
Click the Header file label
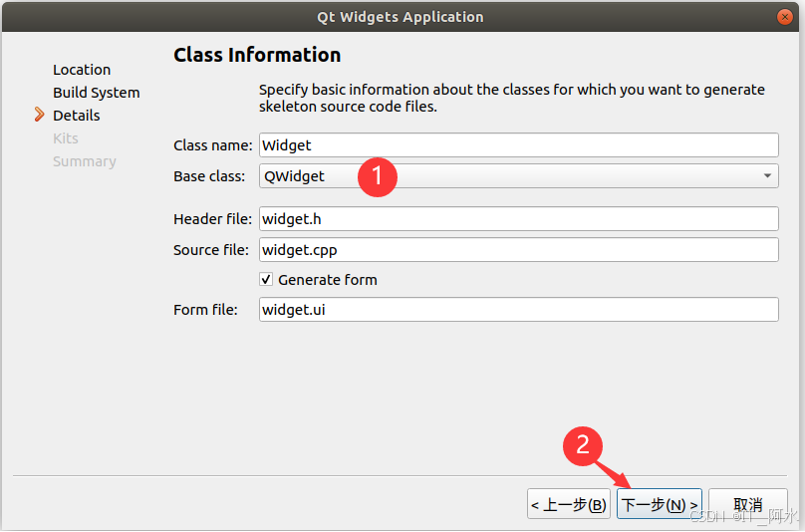212,219
